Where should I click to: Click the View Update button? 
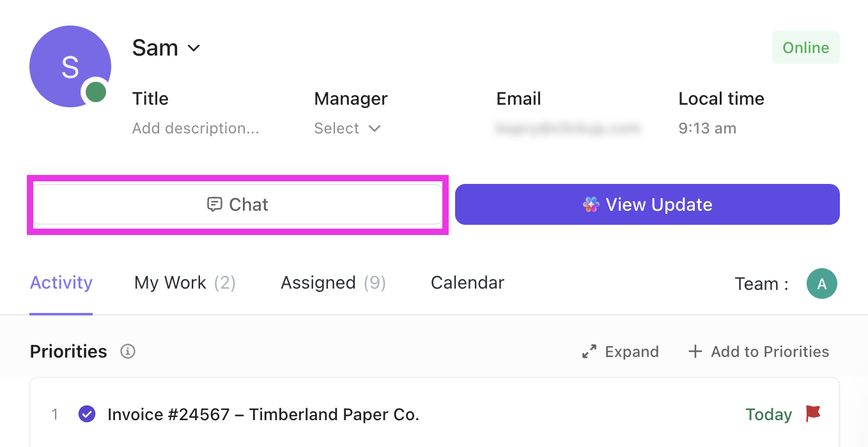[647, 204]
